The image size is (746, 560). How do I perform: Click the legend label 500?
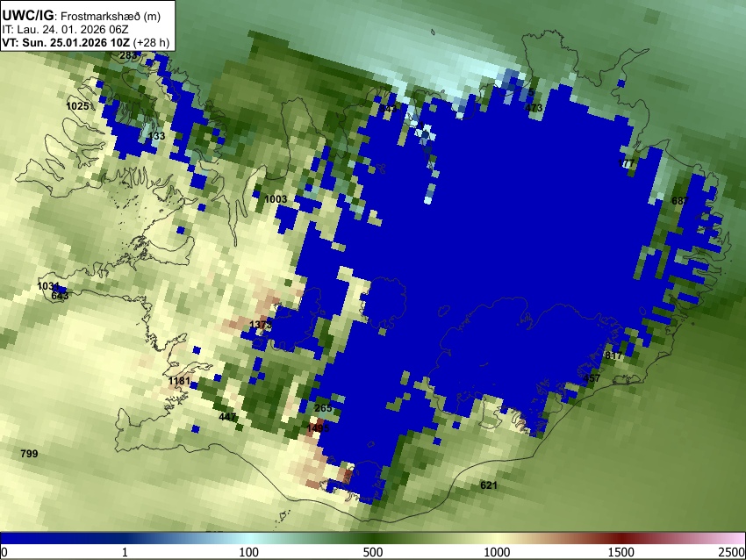point(372,552)
